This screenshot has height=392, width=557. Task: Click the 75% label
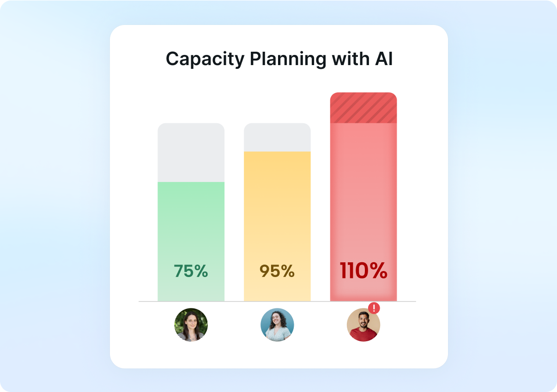click(191, 271)
